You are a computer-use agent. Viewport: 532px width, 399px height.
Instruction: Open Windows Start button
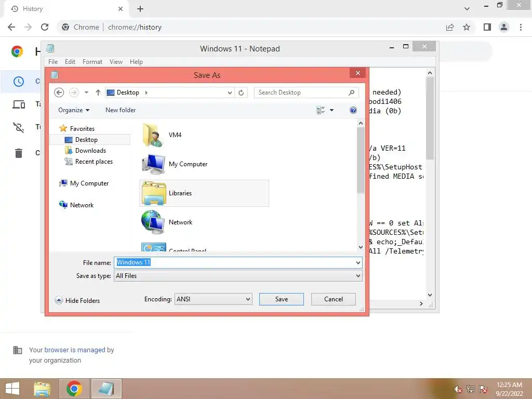pos(12,389)
